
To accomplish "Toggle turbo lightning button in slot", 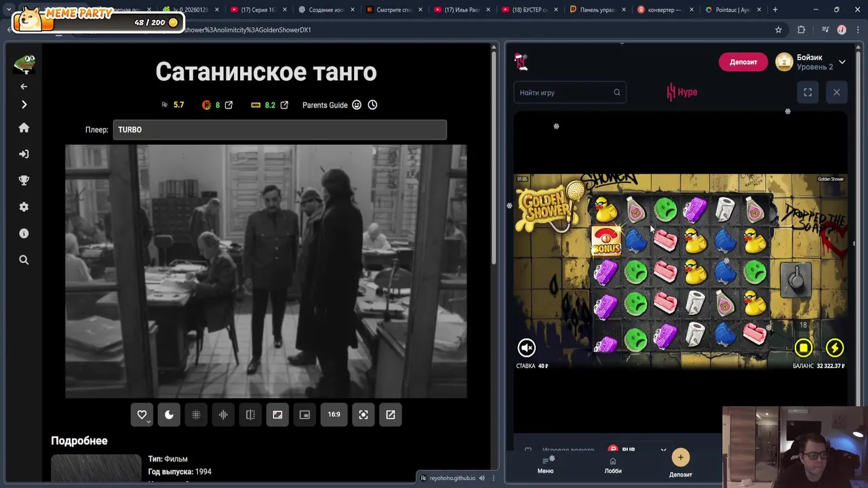I will click(x=835, y=348).
